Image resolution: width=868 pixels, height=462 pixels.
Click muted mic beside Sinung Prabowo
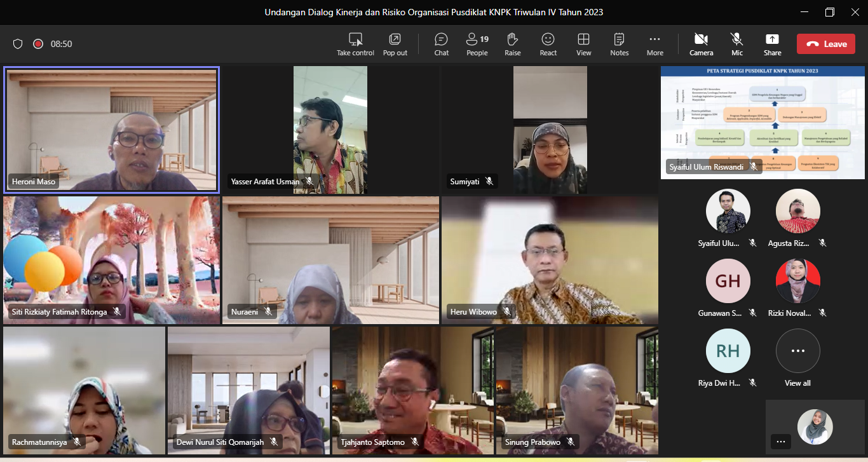point(571,442)
